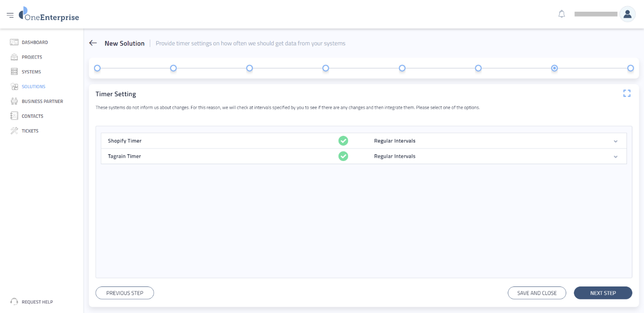
Task: Open the Dashboard section icon
Action: pyautogui.click(x=14, y=42)
